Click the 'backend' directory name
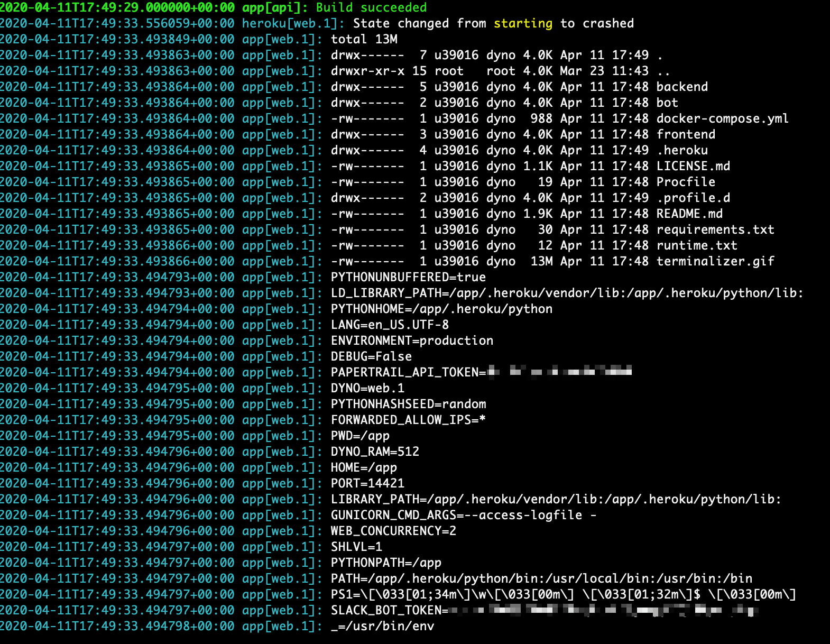This screenshot has width=830, height=644. pos(682,87)
